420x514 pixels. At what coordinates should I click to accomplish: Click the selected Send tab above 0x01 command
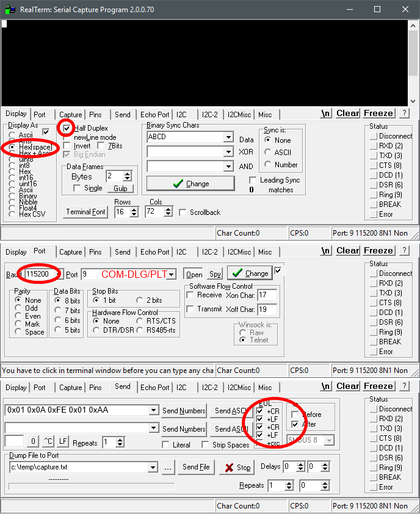[x=123, y=386]
